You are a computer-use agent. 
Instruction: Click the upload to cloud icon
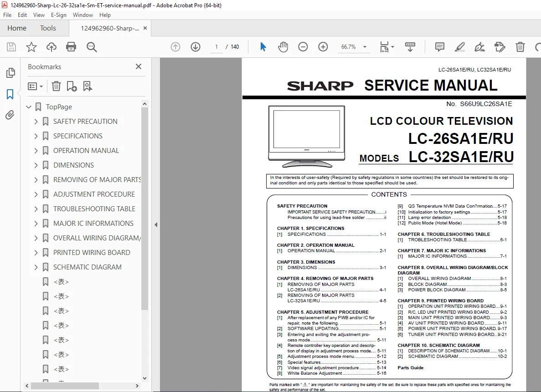[x=52, y=47]
